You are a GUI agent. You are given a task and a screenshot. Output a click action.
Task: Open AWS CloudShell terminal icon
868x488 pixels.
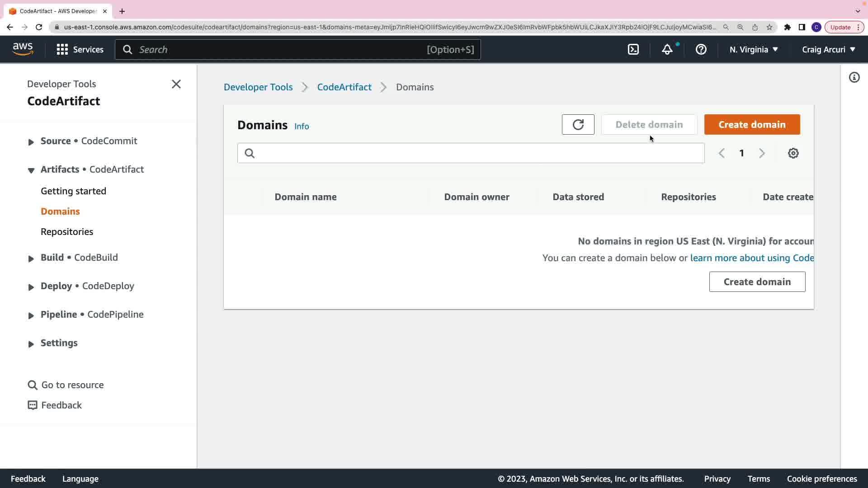pos(633,50)
